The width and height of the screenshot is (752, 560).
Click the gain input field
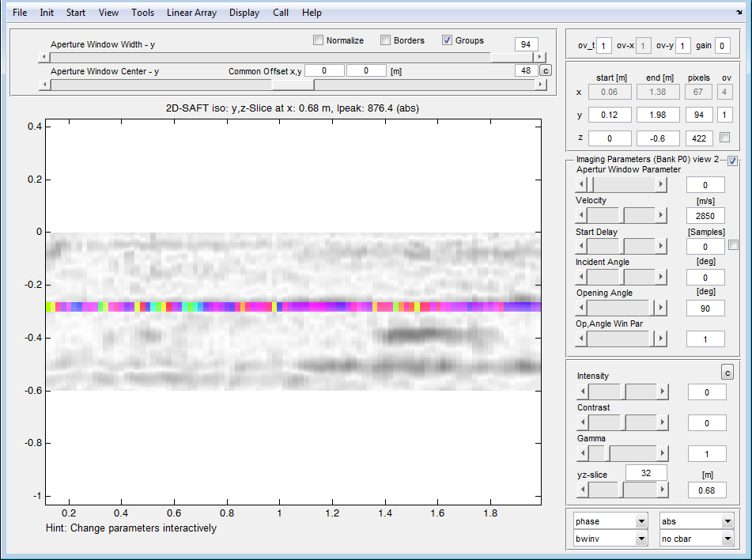coord(722,46)
